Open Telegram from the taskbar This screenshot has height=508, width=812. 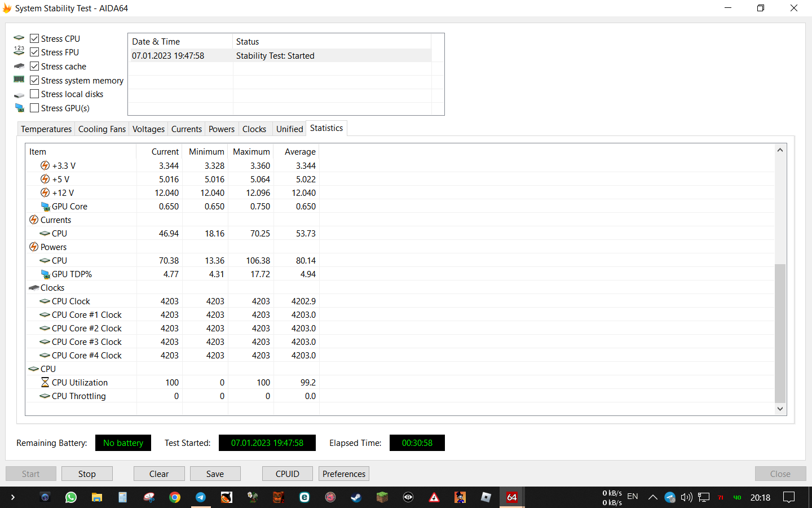click(201, 497)
